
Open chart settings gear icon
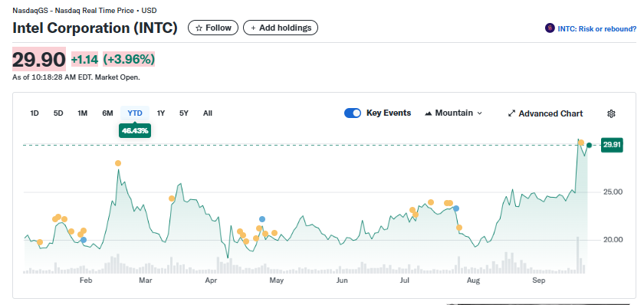coord(611,113)
